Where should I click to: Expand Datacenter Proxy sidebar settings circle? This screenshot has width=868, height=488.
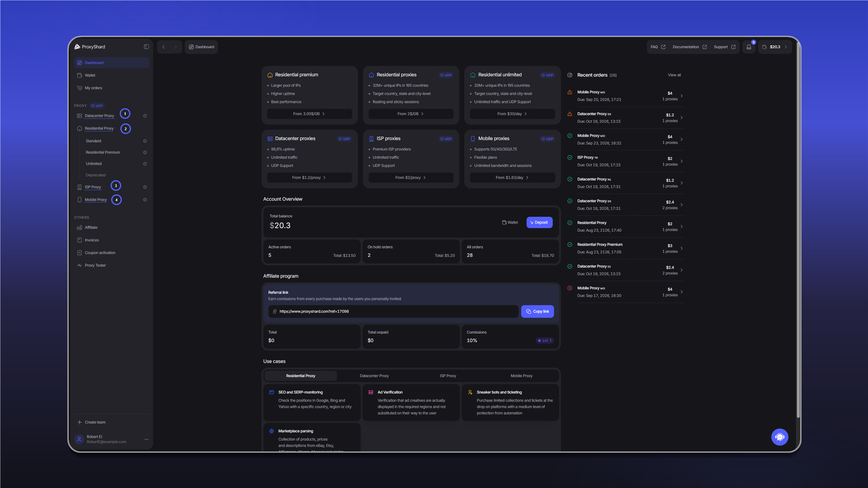(145, 116)
